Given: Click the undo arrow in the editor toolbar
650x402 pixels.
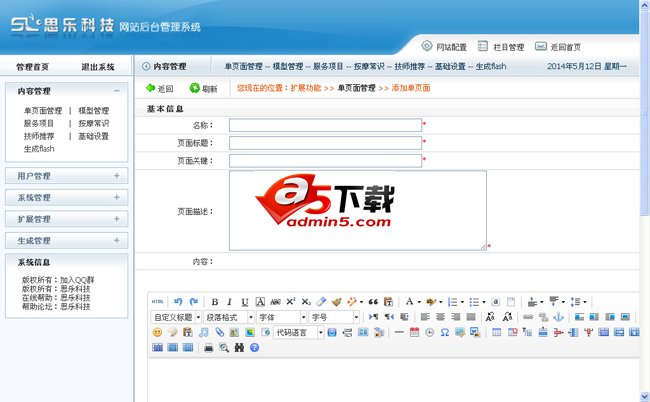Looking at the screenshot, I should click(178, 302).
